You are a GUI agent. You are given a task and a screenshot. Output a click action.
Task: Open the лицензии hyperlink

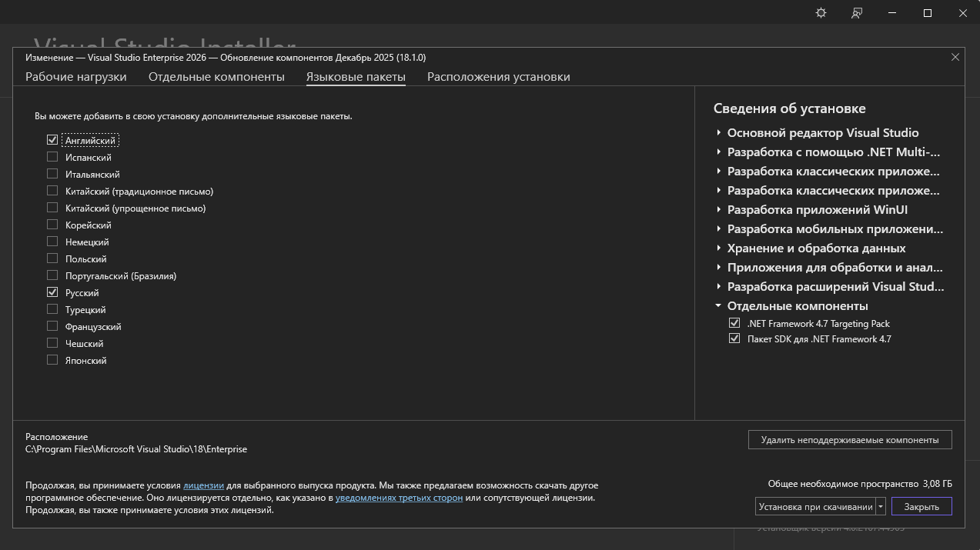(203, 486)
